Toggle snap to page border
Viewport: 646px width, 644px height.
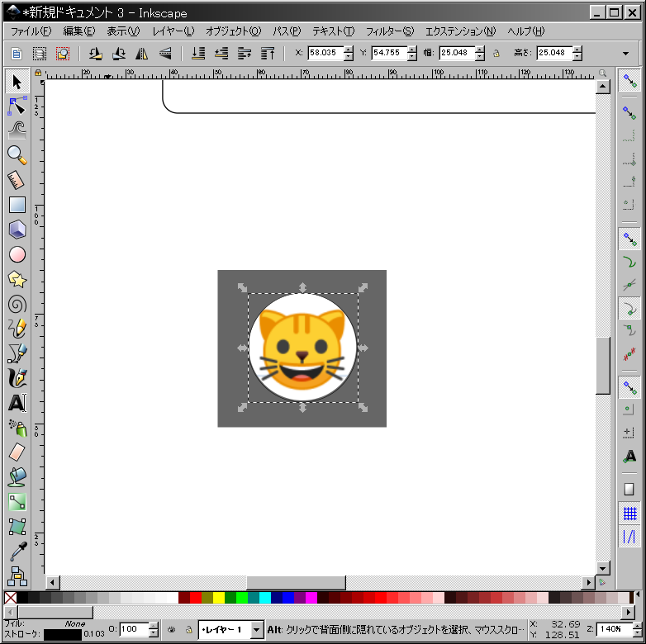pyautogui.click(x=629, y=489)
